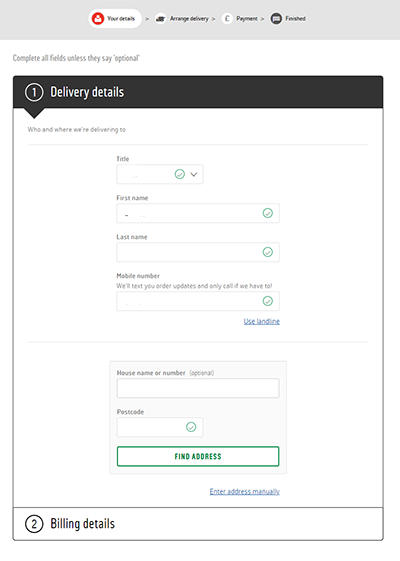Click the green checkmark in Postcode field
The height and width of the screenshot is (561, 400).
tap(191, 427)
